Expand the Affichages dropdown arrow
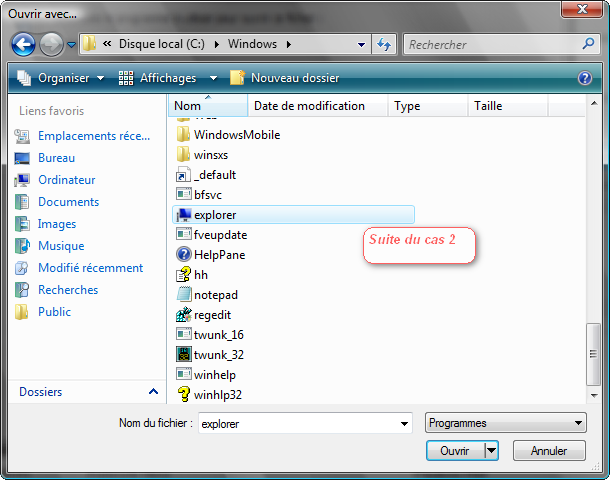This screenshot has width=610, height=480. 213,78
